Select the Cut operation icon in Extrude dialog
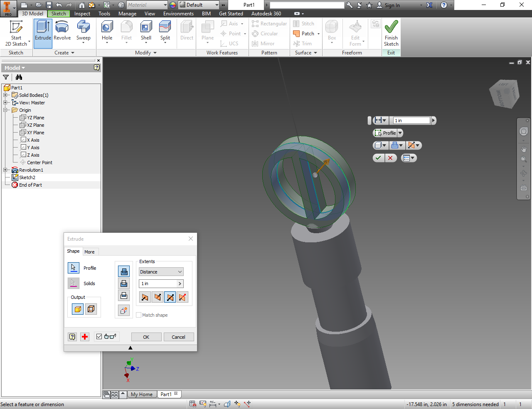 pyautogui.click(x=124, y=283)
